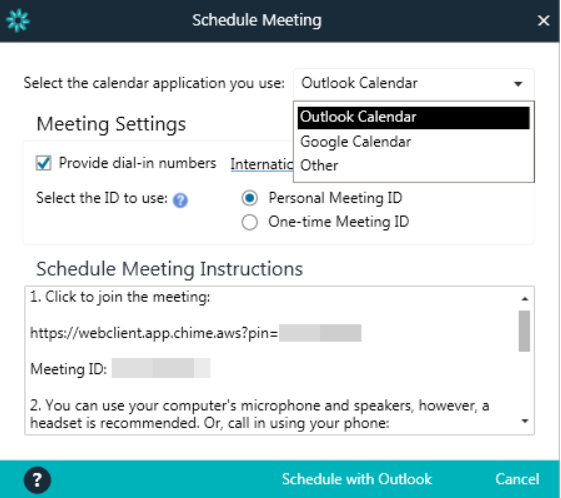Collapse the calendar application dropdown arrow
The width and height of the screenshot is (561, 498).
(x=518, y=84)
